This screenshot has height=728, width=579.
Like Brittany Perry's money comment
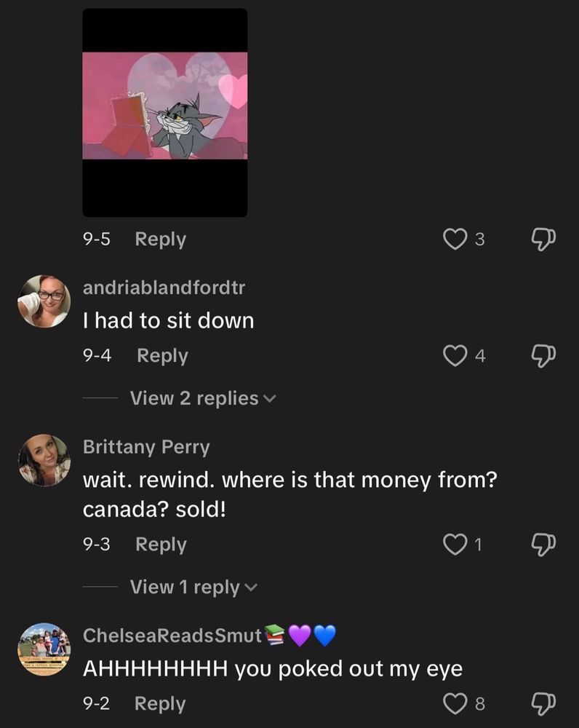pos(455,544)
